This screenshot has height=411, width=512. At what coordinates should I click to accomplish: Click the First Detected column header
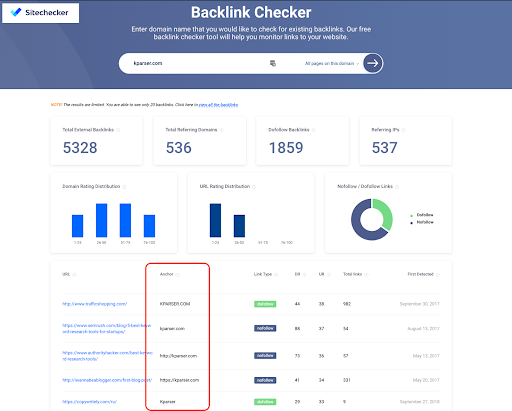pyautogui.click(x=420, y=274)
